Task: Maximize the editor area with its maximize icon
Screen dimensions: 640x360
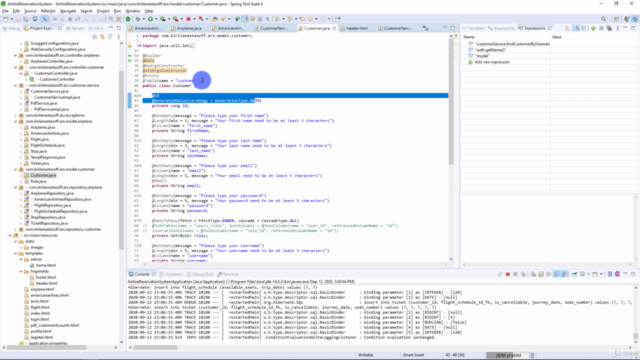Action: click(x=453, y=28)
